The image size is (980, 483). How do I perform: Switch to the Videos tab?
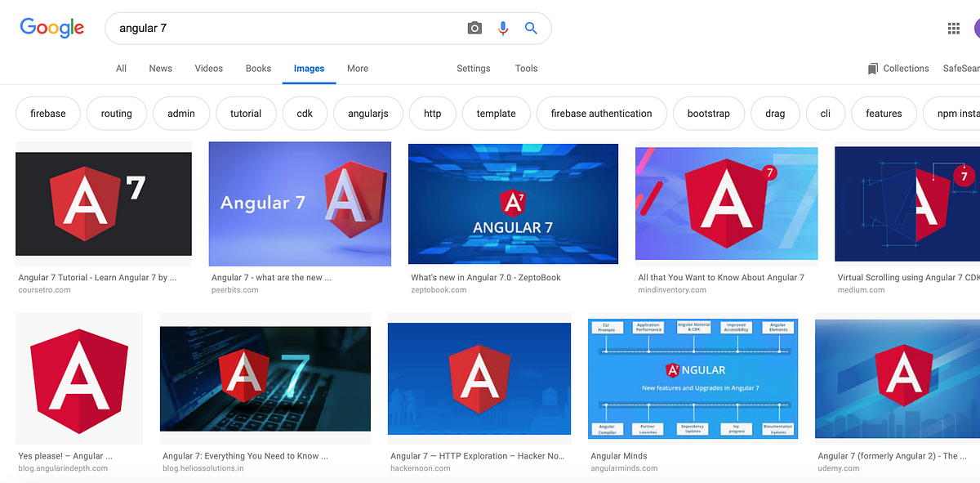(x=208, y=69)
